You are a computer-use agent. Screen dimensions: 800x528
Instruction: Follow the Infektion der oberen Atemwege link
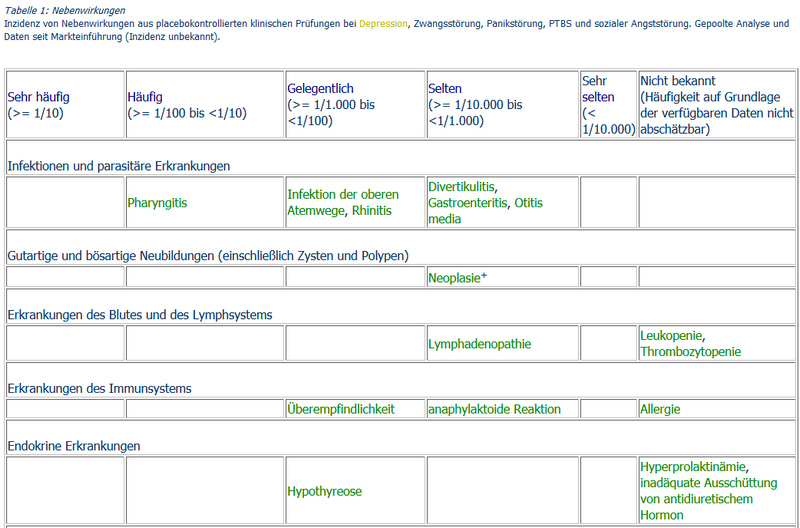click(343, 203)
